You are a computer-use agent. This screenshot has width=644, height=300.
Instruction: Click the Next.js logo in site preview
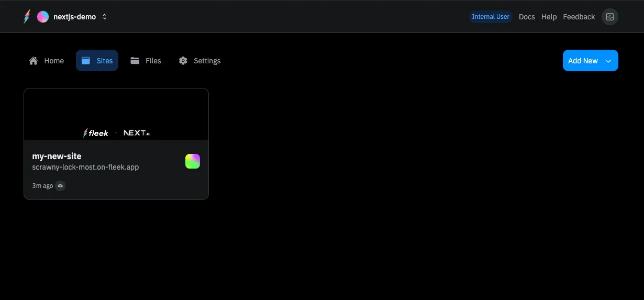tap(137, 133)
